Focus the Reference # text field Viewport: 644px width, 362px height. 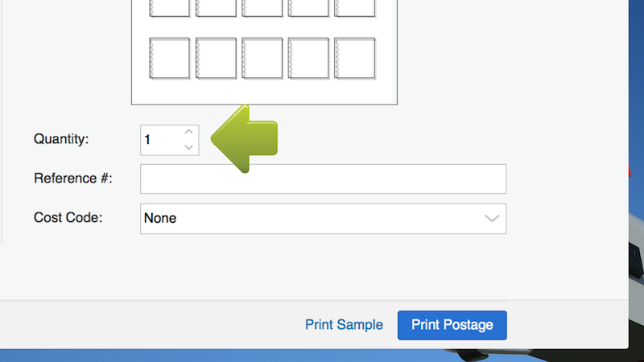(x=323, y=179)
